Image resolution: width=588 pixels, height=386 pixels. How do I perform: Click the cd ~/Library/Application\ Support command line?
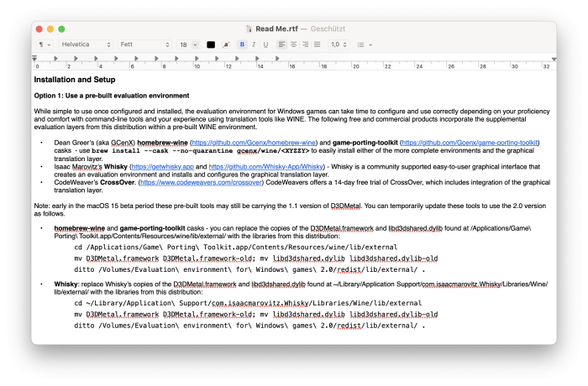[x=248, y=303]
